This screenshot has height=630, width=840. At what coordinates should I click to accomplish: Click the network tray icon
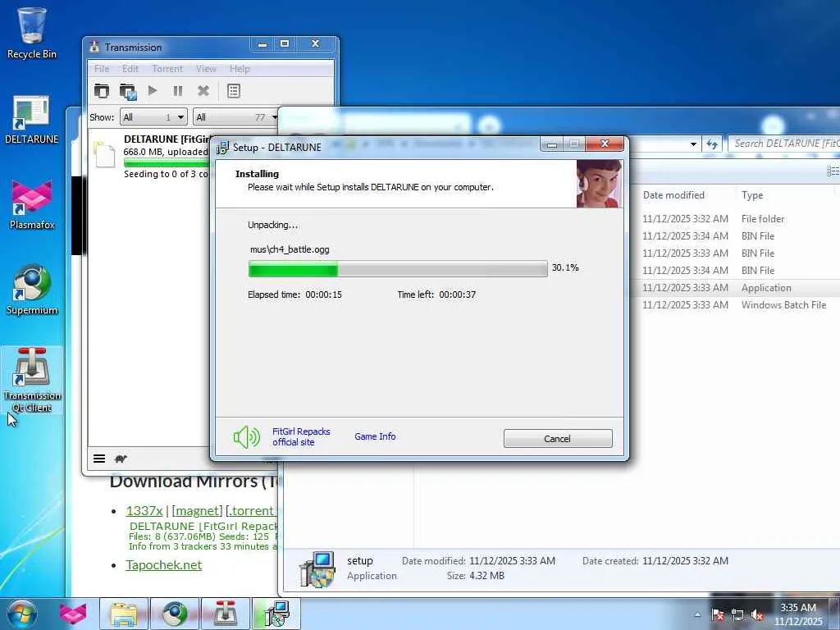(737, 615)
